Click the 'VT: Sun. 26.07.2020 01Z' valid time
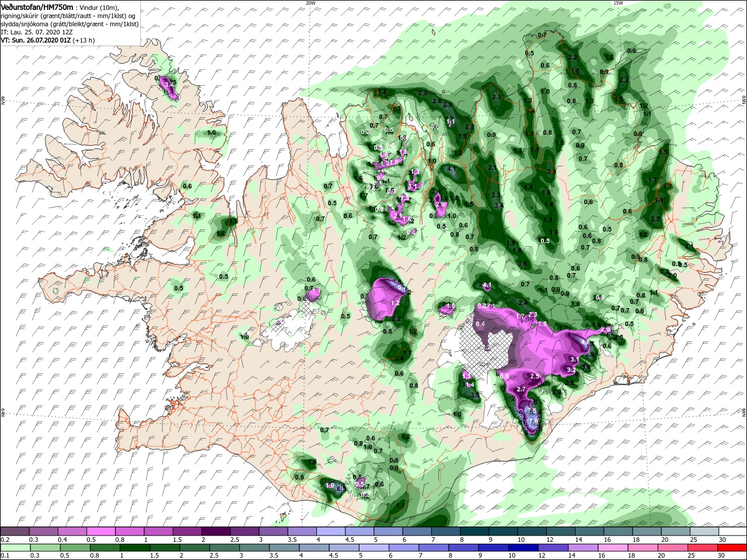747x560 pixels. (35, 40)
